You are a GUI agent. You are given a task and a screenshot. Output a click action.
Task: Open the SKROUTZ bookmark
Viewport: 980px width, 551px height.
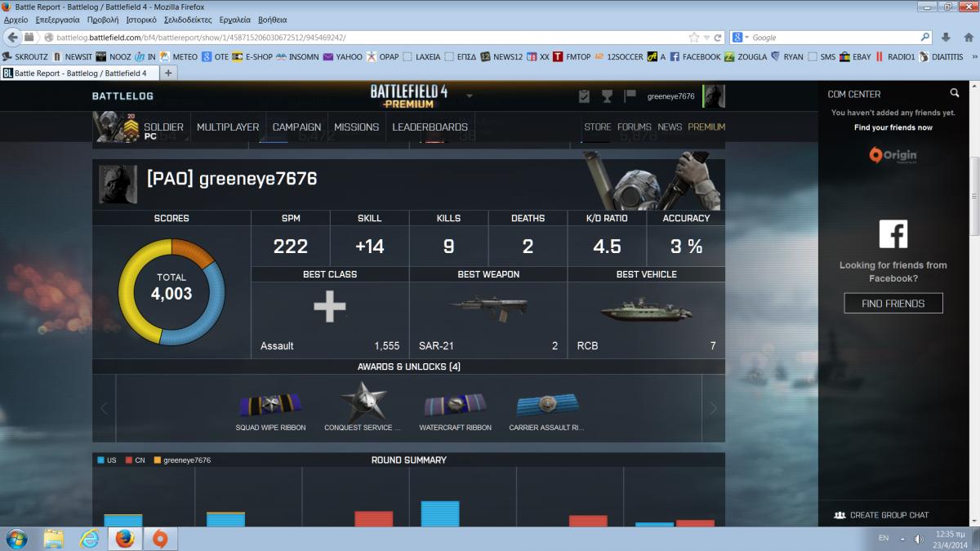pos(25,57)
